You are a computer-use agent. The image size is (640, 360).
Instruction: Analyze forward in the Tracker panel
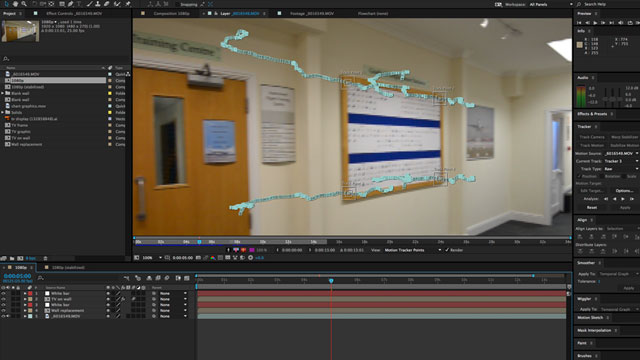(x=623, y=199)
